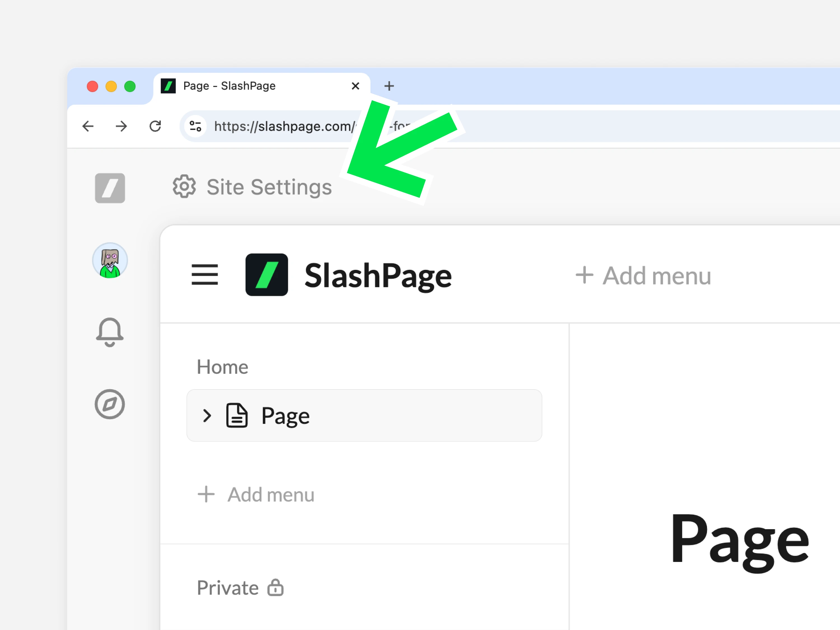This screenshot has height=630, width=840.
Task: Click the red close window button
Action: point(93,87)
